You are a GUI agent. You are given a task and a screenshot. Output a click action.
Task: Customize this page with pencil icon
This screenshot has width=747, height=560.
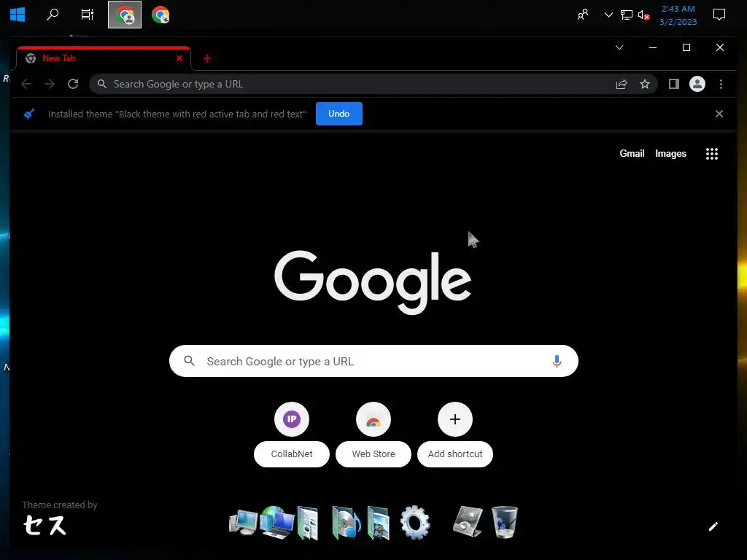coord(713,526)
